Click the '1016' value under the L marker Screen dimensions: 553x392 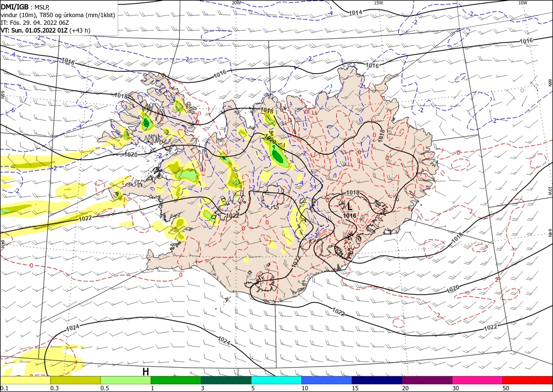(349, 216)
